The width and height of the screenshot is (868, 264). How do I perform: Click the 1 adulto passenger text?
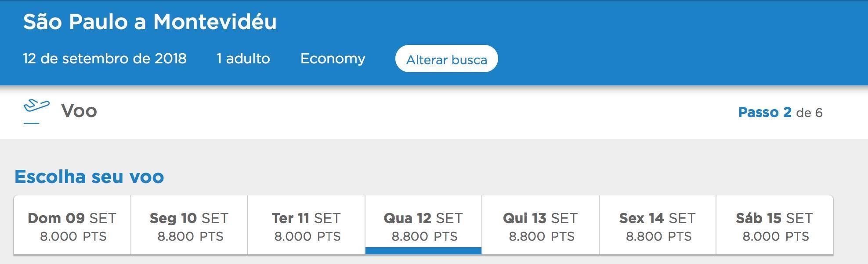point(243,59)
